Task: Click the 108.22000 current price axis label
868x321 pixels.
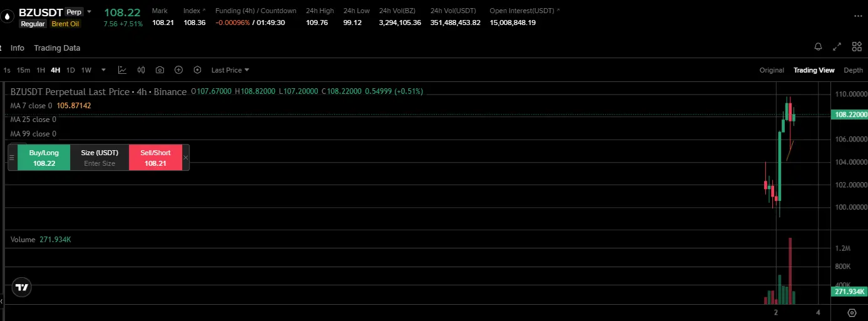Action: click(850, 115)
